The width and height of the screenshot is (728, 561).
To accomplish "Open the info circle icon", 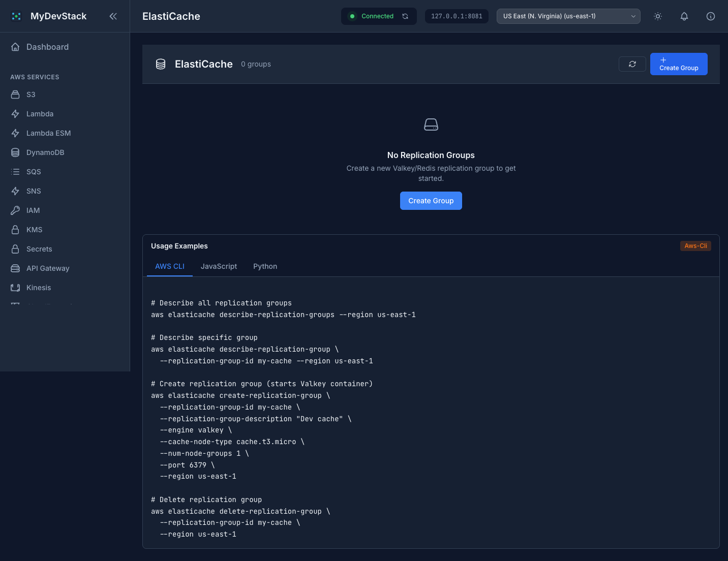I will (x=711, y=16).
